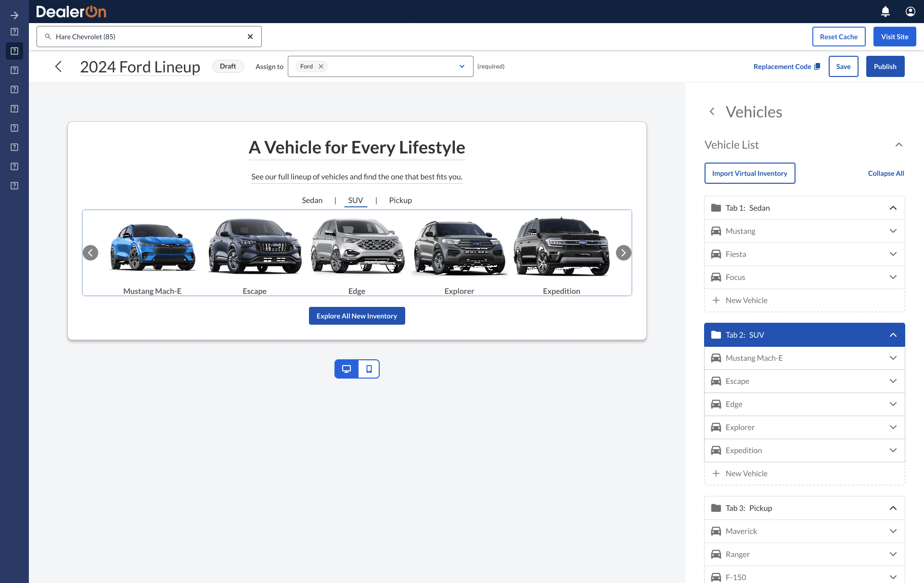Clear the Hare Chevrolet search field
The height and width of the screenshot is (583, 924).
[250, 37]
